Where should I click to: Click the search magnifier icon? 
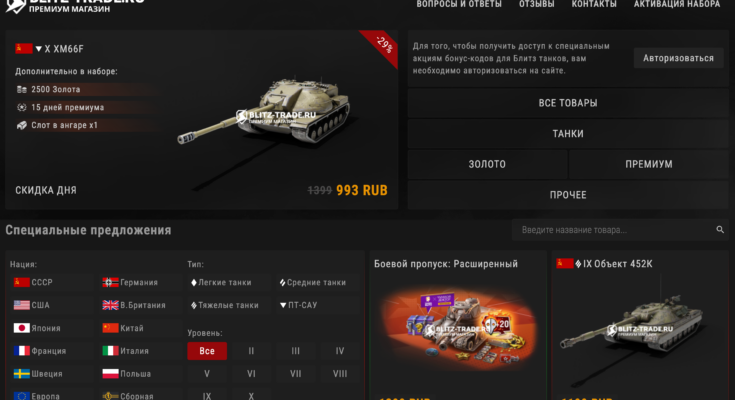pos(720,230)
